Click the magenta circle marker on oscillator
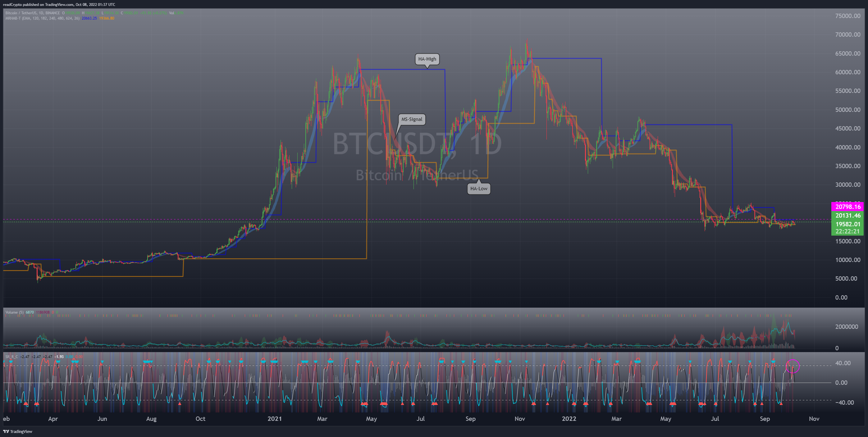868x437 pixels. click(x=793, y=366)
